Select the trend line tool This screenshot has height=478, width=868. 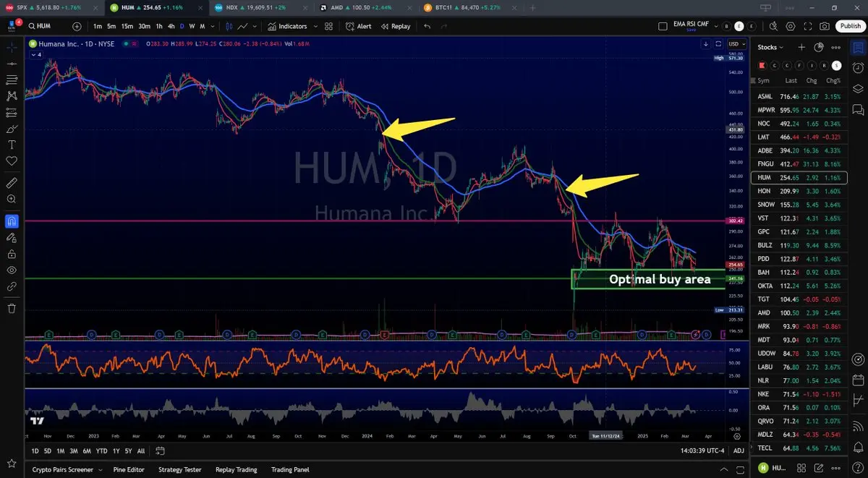[12, 64]
